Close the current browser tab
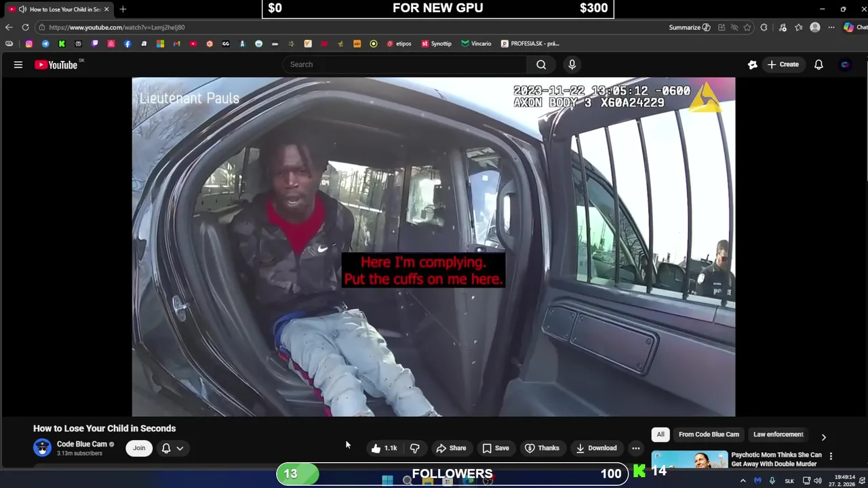 pyautogui.click(x=106, y=9)
